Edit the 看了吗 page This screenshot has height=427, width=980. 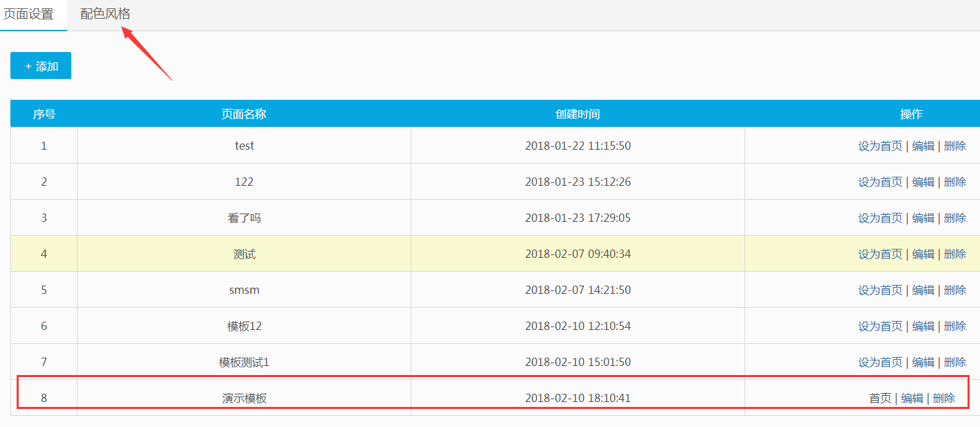[923, 218]
